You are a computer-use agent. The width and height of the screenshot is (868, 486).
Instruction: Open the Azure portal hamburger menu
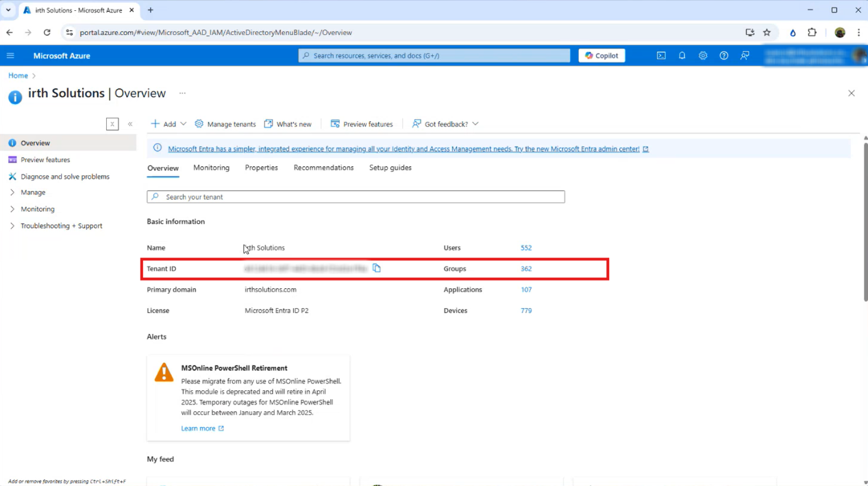pyautogui.click(x=10, y=55)
